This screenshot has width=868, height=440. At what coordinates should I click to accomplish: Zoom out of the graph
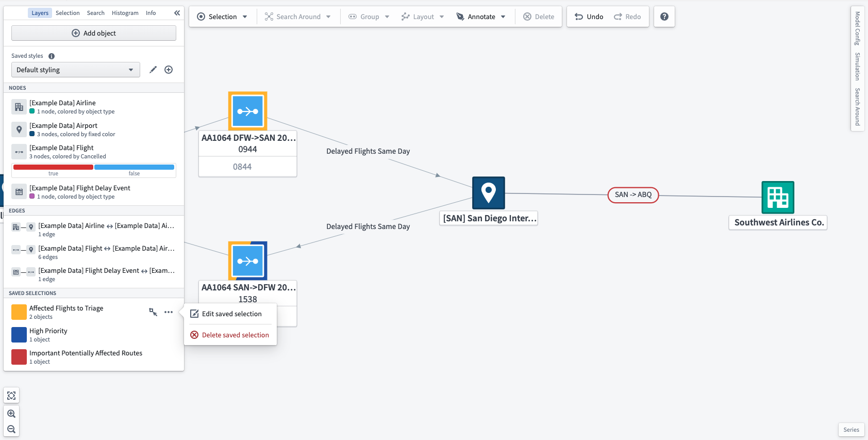pyautogui.click(x=11, y=429)
